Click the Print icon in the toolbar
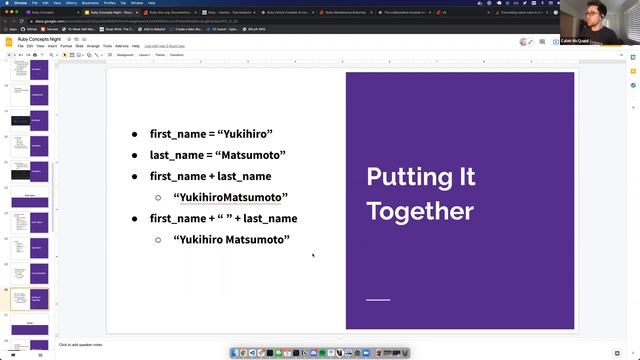 35,55
